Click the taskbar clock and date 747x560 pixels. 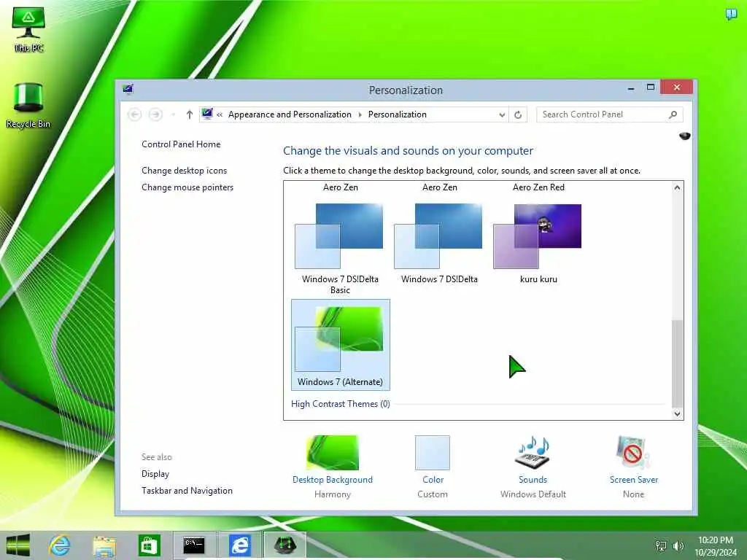[715, 546]
